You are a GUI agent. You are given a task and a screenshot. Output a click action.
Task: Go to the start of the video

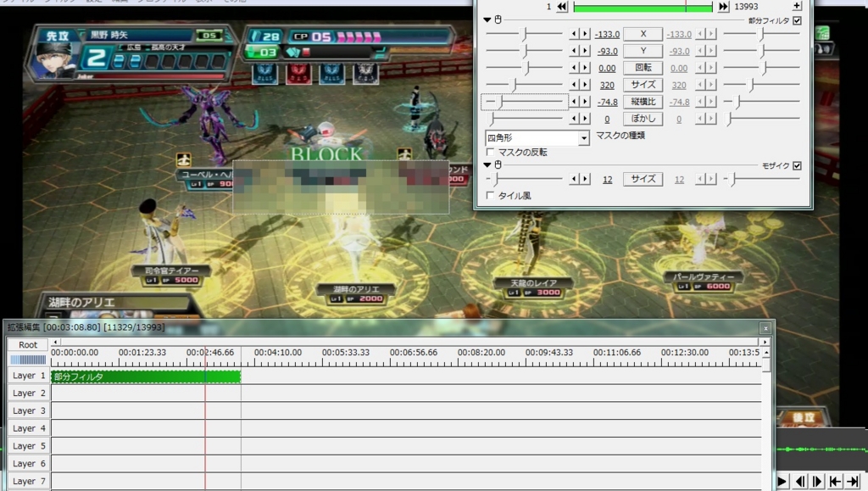(835, 481)
